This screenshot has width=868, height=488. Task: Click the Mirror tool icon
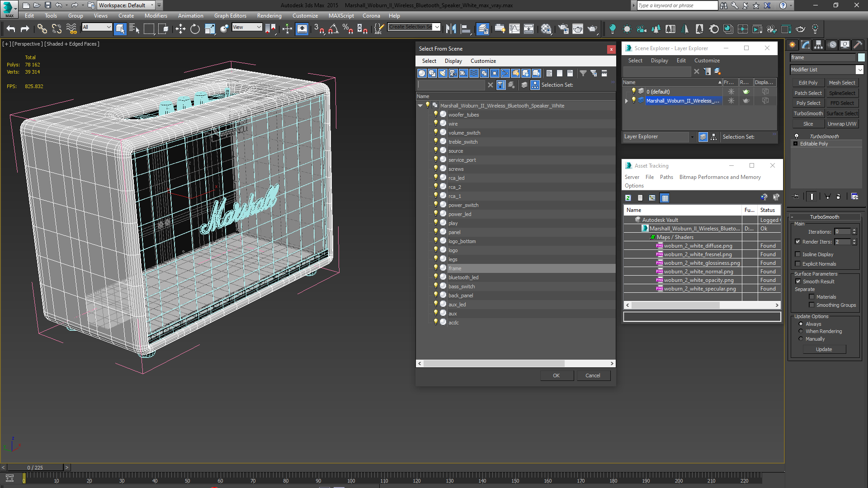[451, 29]
